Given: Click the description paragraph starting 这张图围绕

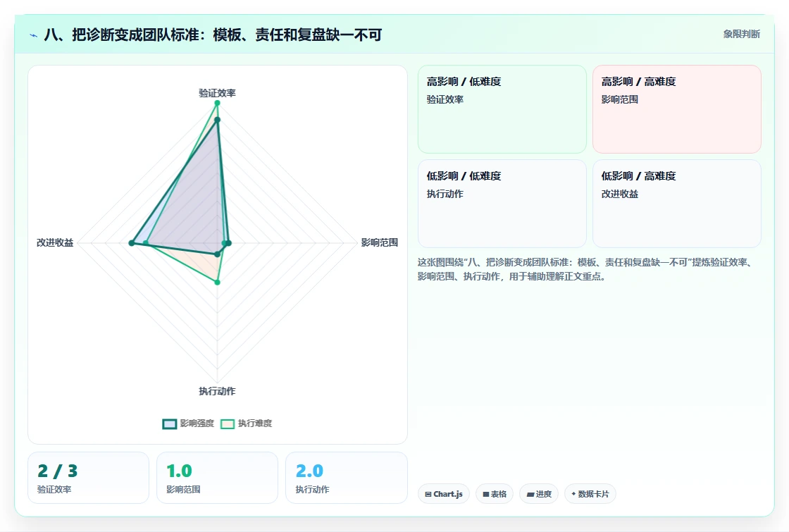Looking at the screenshot, I should click(x=587, y=269).
